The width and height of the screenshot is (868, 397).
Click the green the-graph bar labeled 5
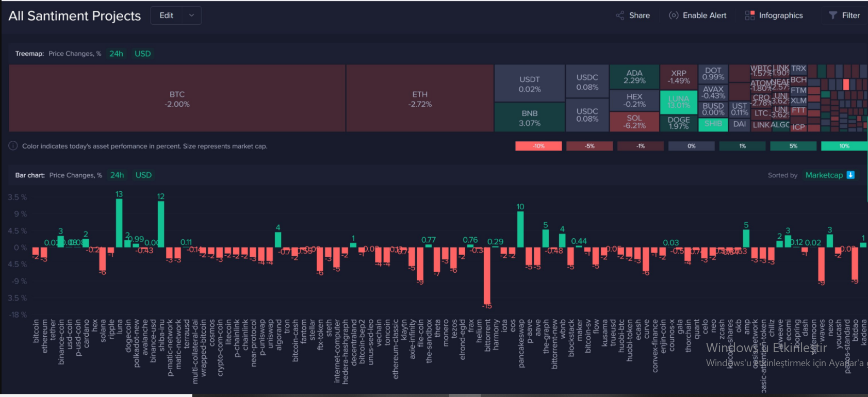click(x=546, y=238)
